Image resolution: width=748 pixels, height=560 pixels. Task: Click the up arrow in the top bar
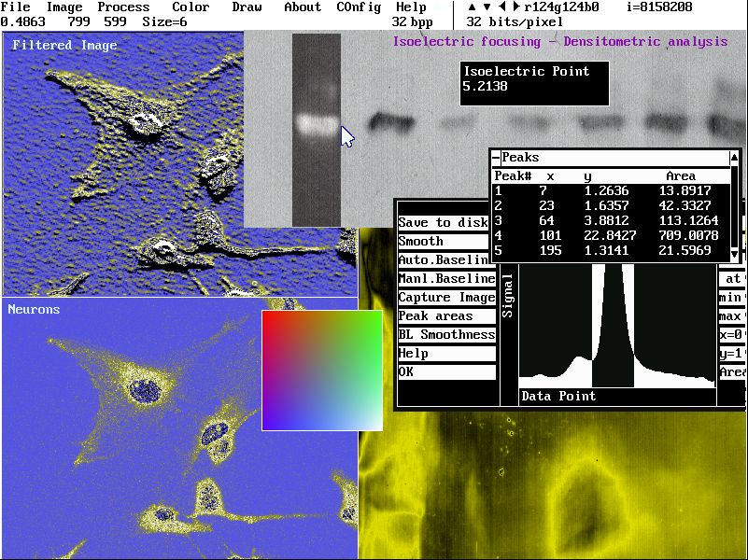point(472,7)
